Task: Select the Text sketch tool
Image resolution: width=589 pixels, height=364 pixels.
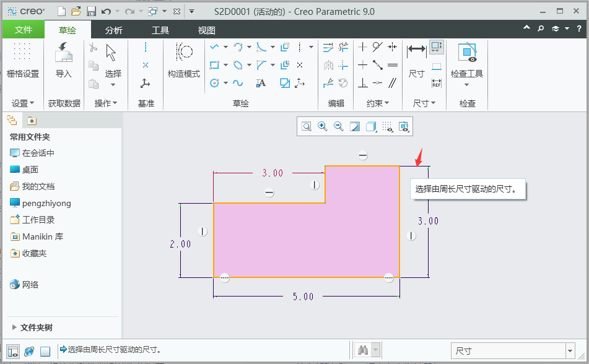Action: click(261, 83)
